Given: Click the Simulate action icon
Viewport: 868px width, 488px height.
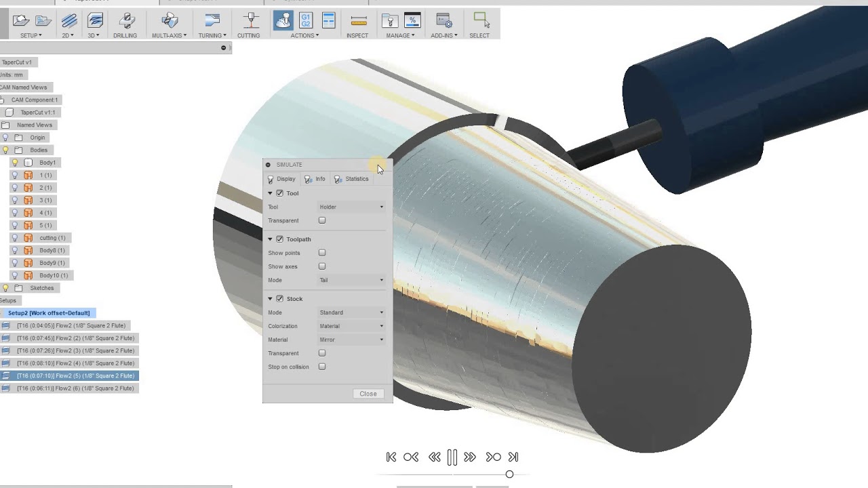Looking at the screenshot, I should click(283, 20).
